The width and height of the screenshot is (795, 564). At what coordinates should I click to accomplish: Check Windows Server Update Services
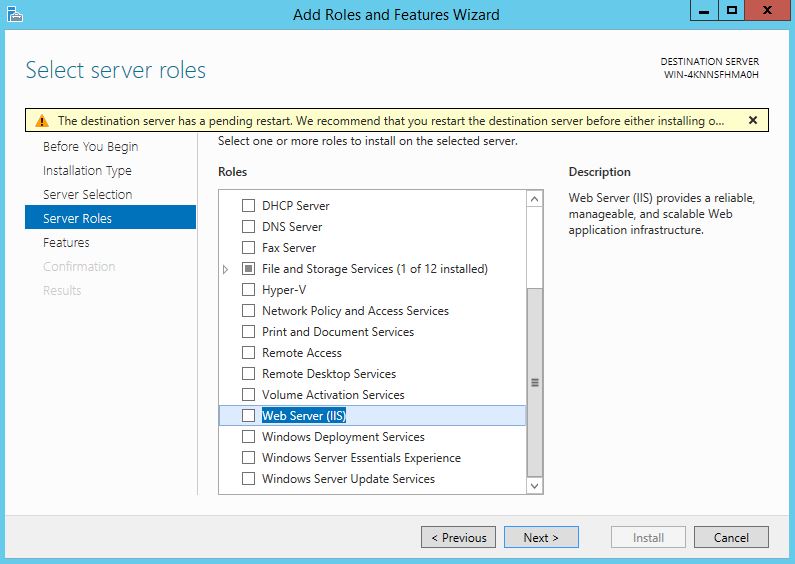[248, 478]
